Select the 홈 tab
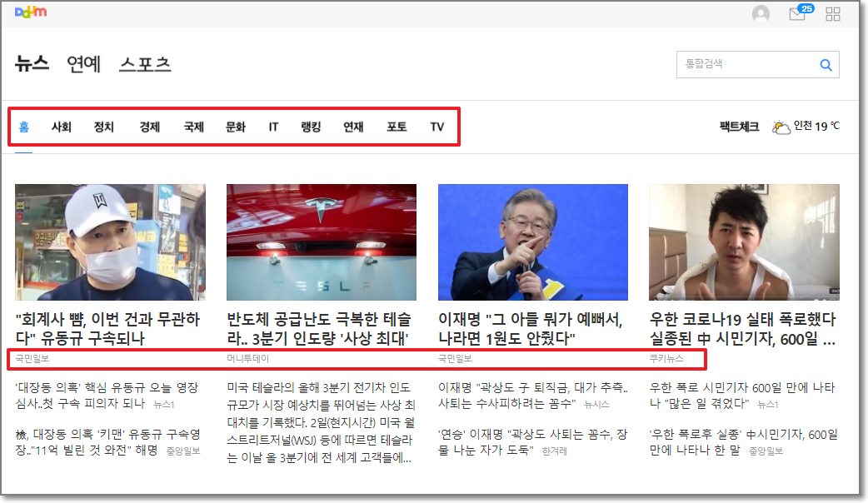 [24, 127]
